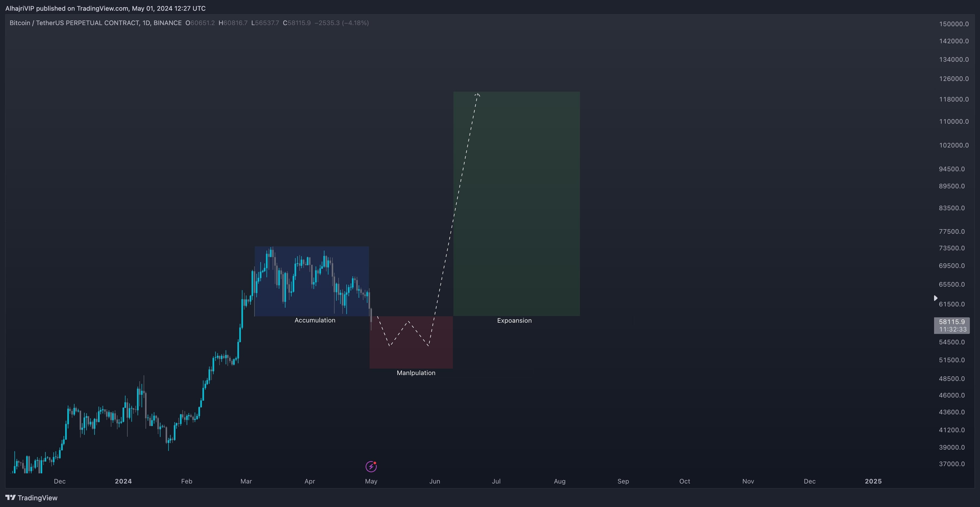Click the 83500.0 price level
Viewport: 980px width, 507px height.
(952, 208)
